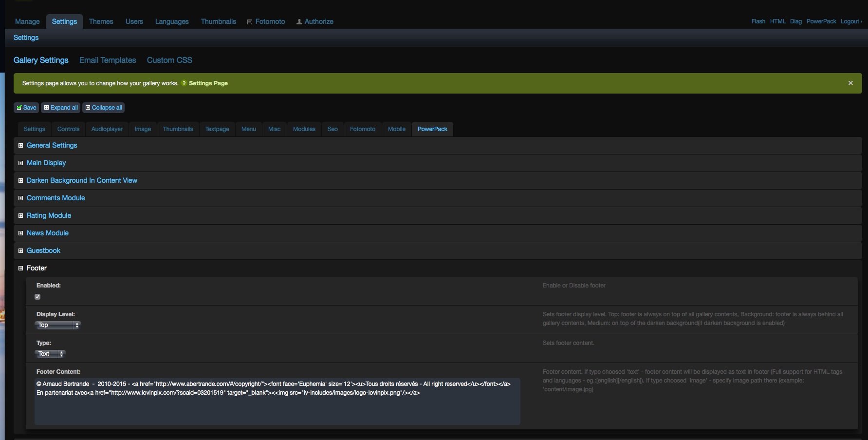Expand the News Module section
This screenshot has width=868, height=440.
pos(47,233)
